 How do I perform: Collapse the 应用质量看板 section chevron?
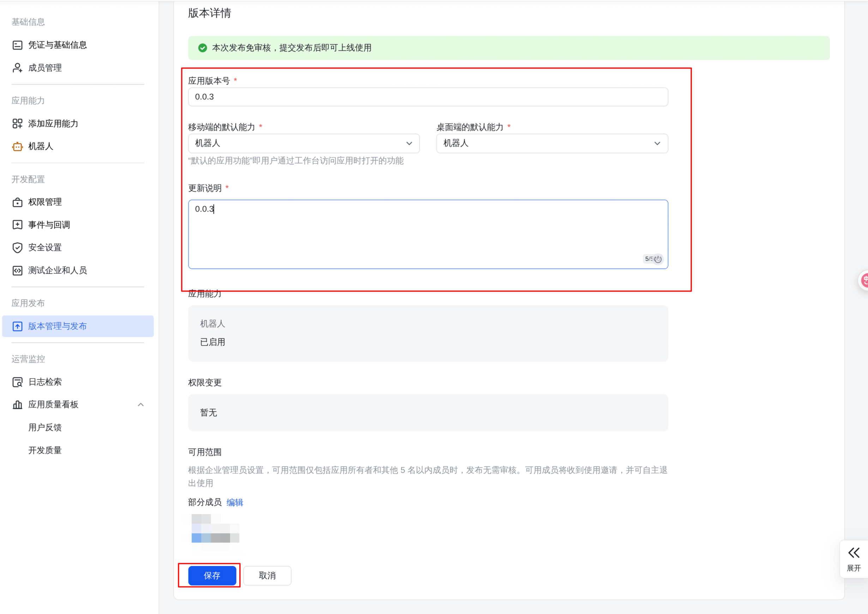(x=141, y=404)
